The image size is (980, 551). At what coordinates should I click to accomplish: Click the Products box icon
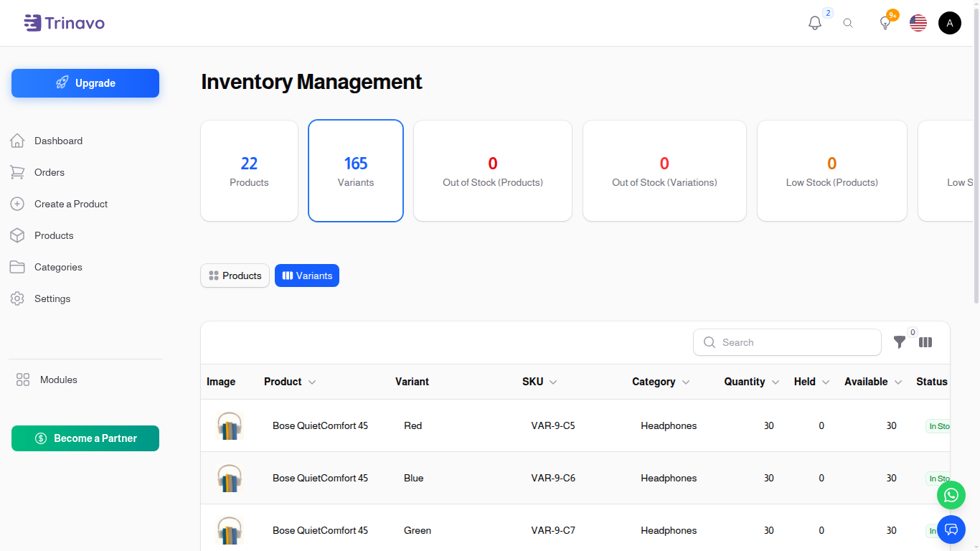click(17, 235)
